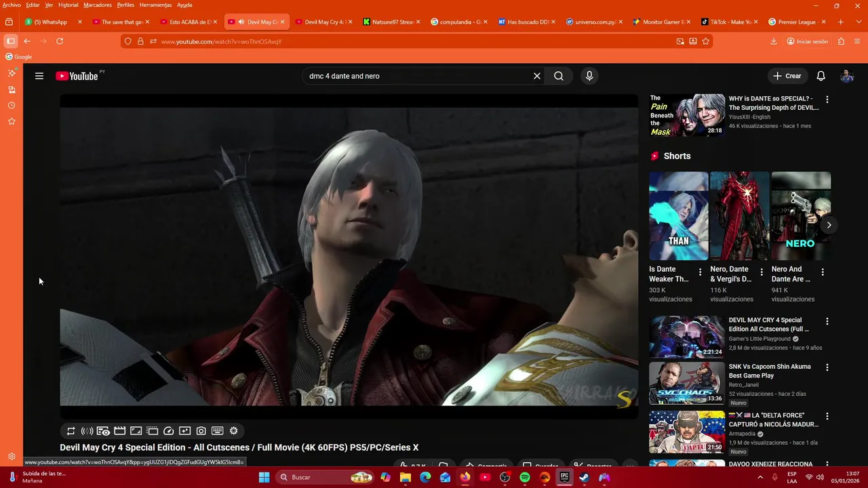Switch to the WhatsApp tab
The width and height of the screenshot is (868, 488).
[x=54, y=22]
